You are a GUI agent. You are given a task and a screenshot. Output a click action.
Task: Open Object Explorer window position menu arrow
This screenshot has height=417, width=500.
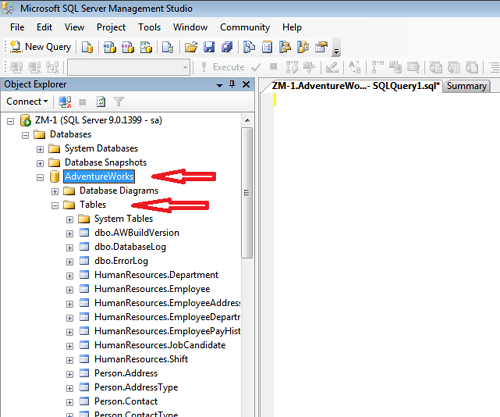[219, 85]
